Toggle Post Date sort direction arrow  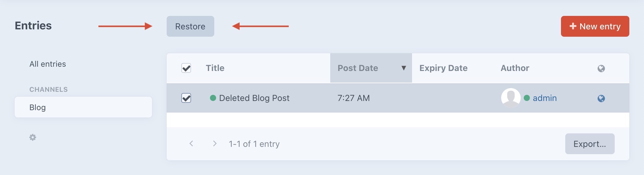coord(403,68)
